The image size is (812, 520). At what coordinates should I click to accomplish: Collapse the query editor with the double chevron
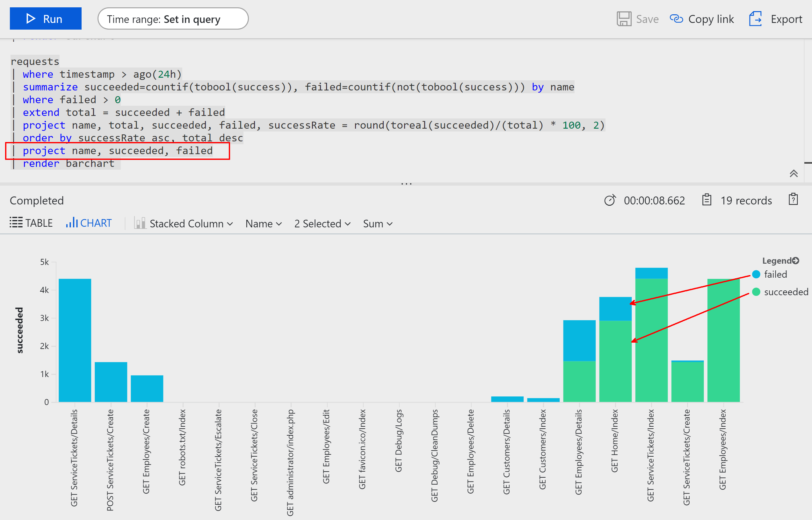[x=794, y=173]
